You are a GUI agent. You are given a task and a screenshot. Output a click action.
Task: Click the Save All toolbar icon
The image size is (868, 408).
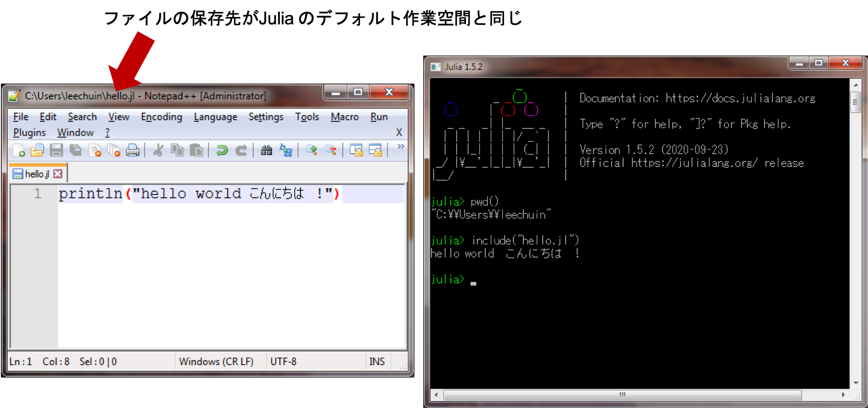pyautogui.click(x=75, y=150)
